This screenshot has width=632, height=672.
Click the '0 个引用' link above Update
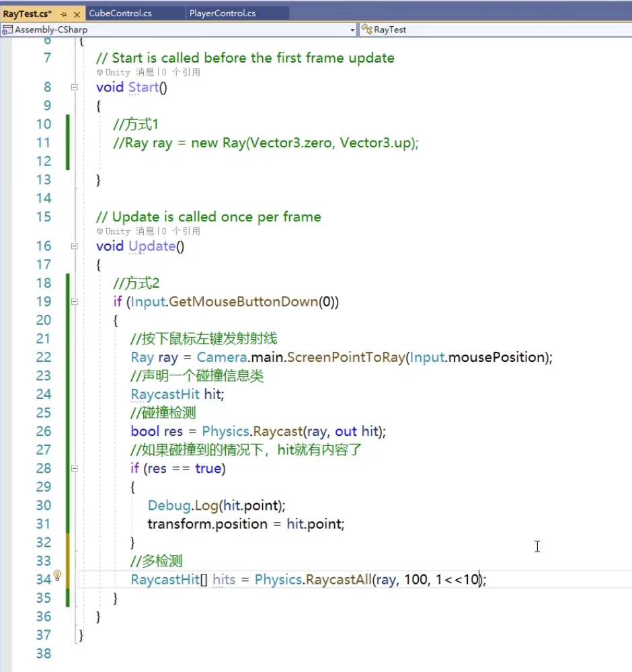point(181,231)
